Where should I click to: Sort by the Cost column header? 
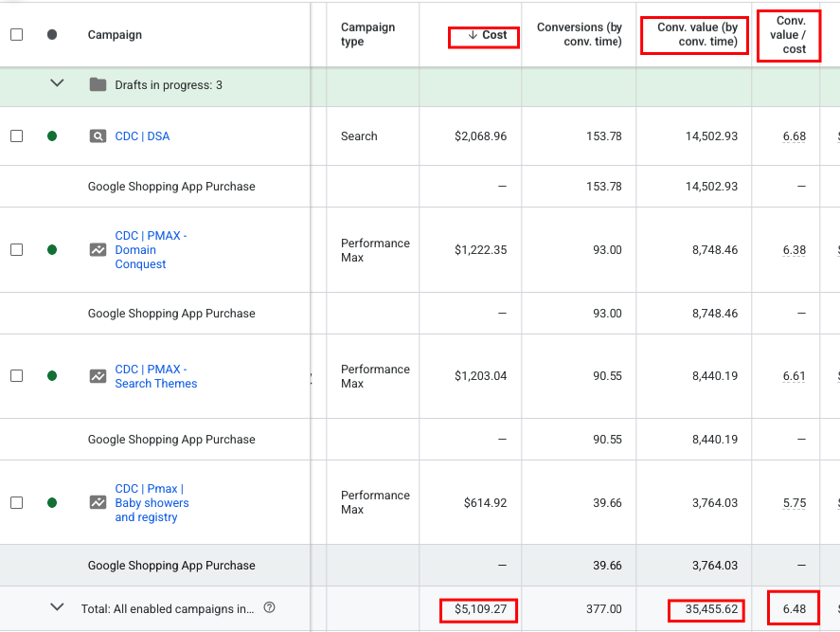494,35
